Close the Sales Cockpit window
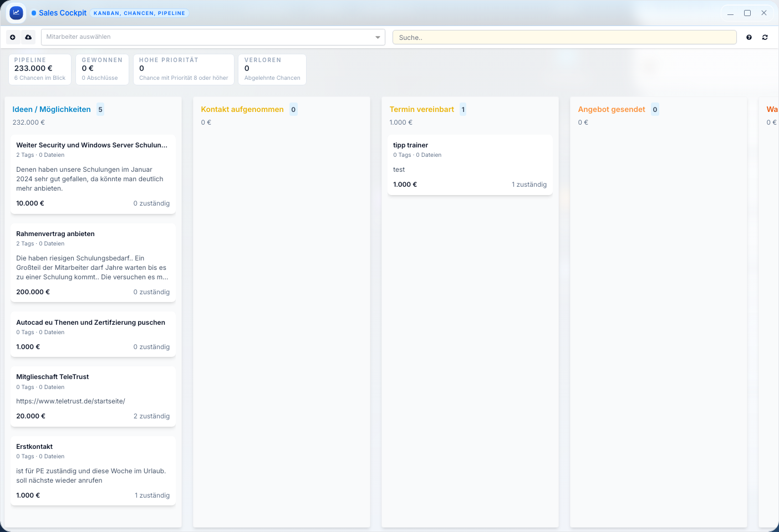Viewport: 779px width, 532px height. 764,13
